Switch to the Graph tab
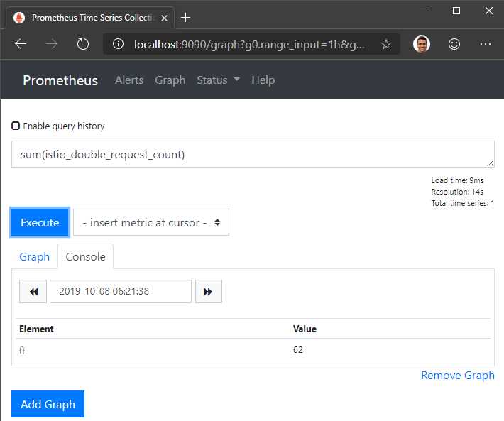The width and height of the screenshot is (504, 421). (34, 257)
